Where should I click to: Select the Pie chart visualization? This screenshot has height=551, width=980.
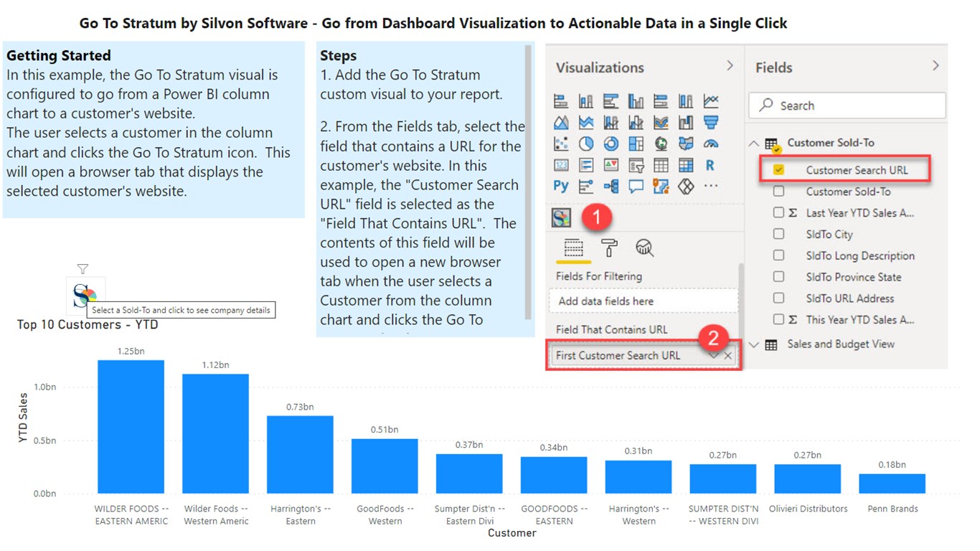586,143
